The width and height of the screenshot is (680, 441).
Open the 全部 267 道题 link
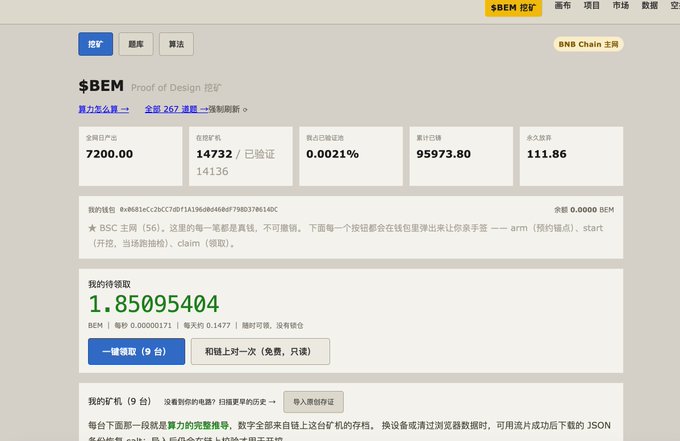point(177,109)
